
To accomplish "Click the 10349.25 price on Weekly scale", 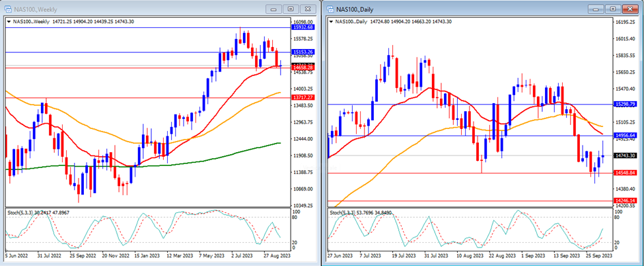I will coord(304,206).
